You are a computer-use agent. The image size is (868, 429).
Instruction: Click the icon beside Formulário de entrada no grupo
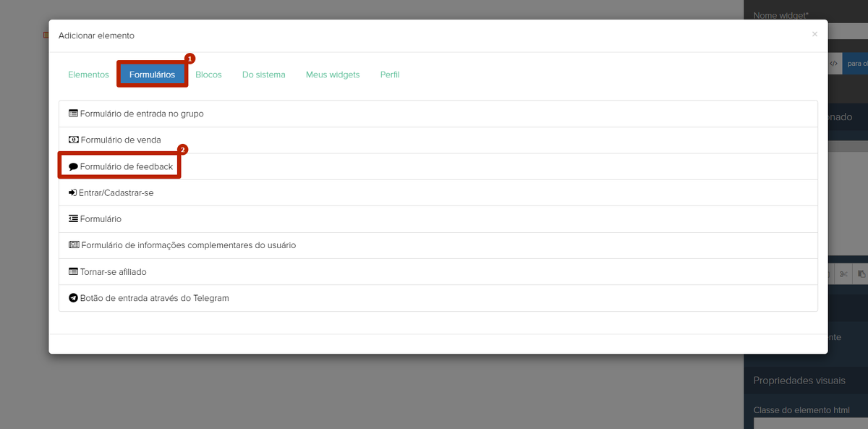(73, 114)
